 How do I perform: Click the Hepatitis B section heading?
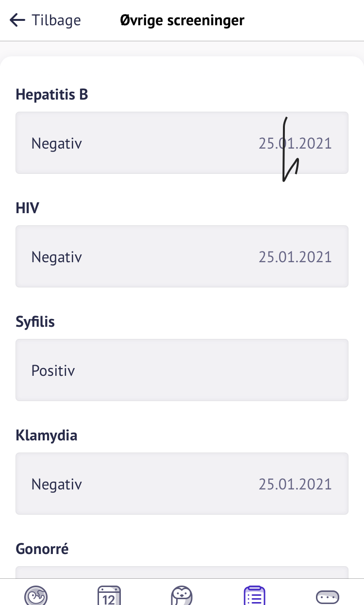tap(52, 94)
